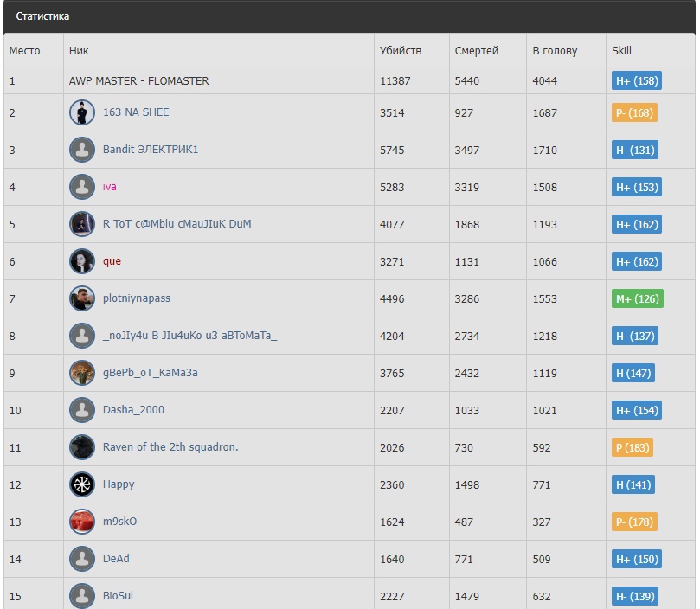Click the headshots value 4044

tap(544, 80)
